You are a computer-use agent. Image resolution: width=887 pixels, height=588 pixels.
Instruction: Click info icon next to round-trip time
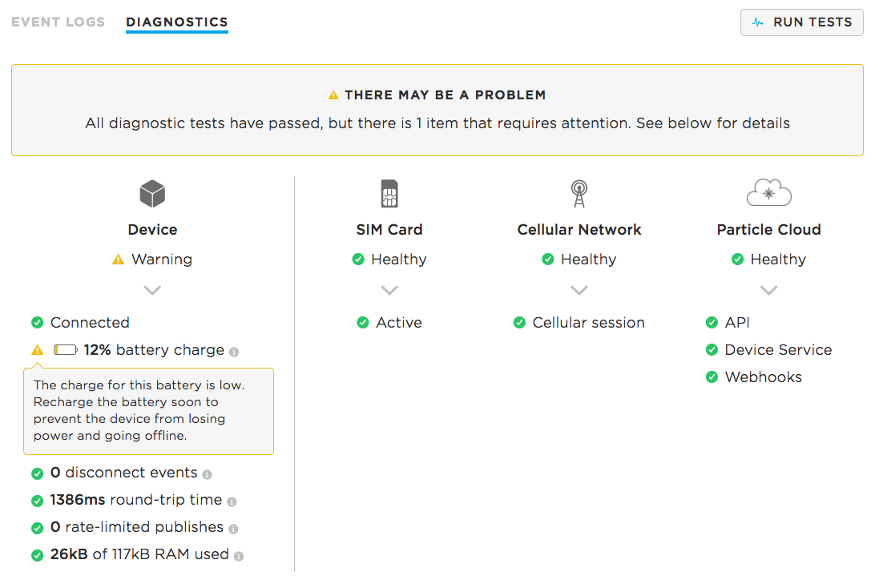(x=232, y=501)
